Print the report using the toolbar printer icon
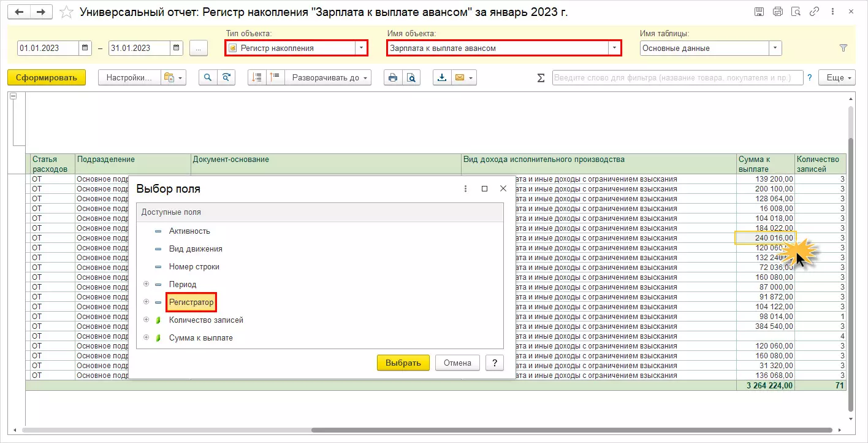 (393, 78)
